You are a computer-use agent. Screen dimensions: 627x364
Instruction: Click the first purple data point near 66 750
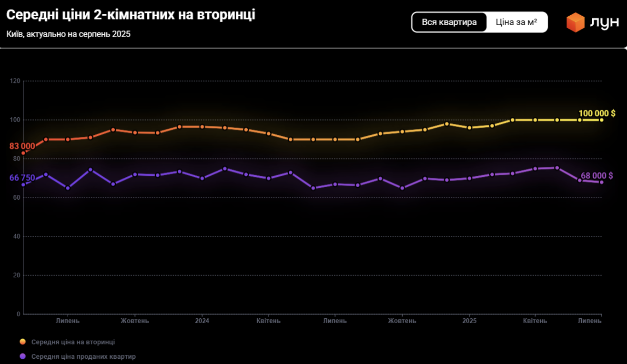[23, 184]
